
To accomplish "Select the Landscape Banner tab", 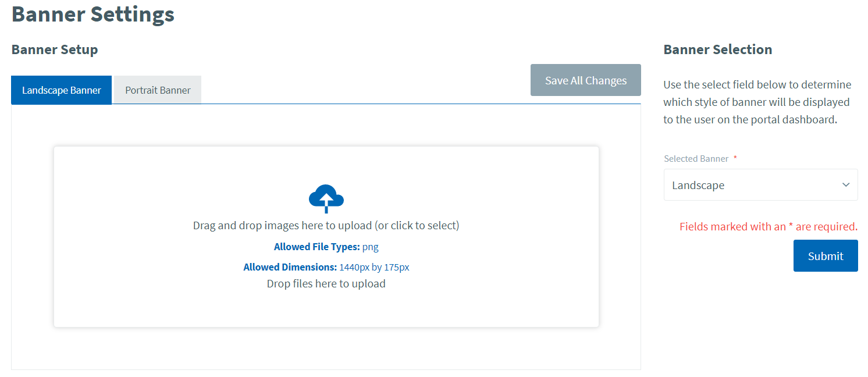I will [x=62, y=90].
